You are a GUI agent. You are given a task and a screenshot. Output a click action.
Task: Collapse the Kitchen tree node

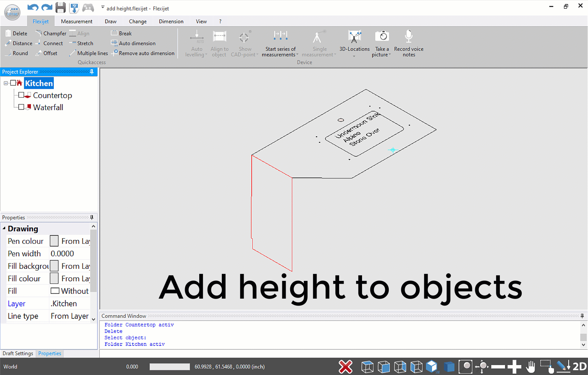point(5,83)
